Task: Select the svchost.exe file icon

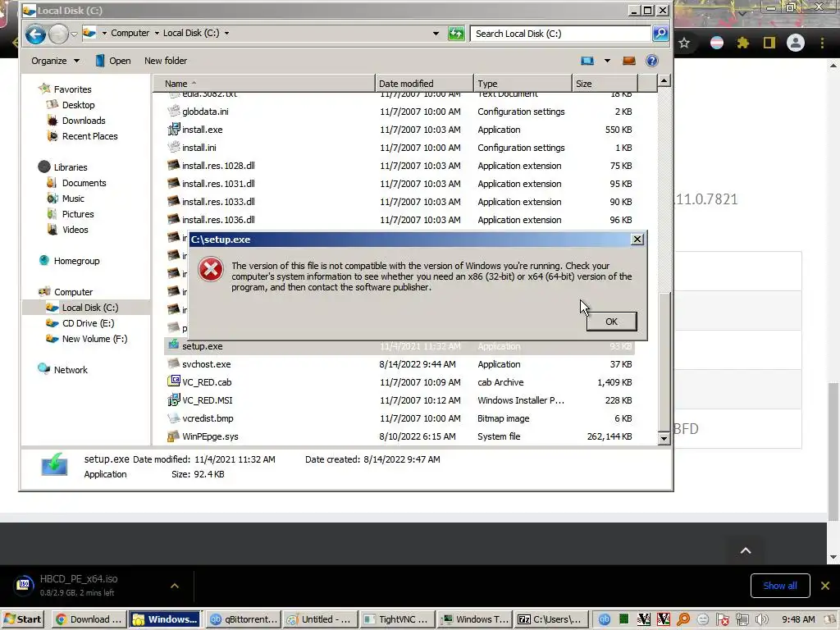Action: pyautogui.click(x=173, y=363)
